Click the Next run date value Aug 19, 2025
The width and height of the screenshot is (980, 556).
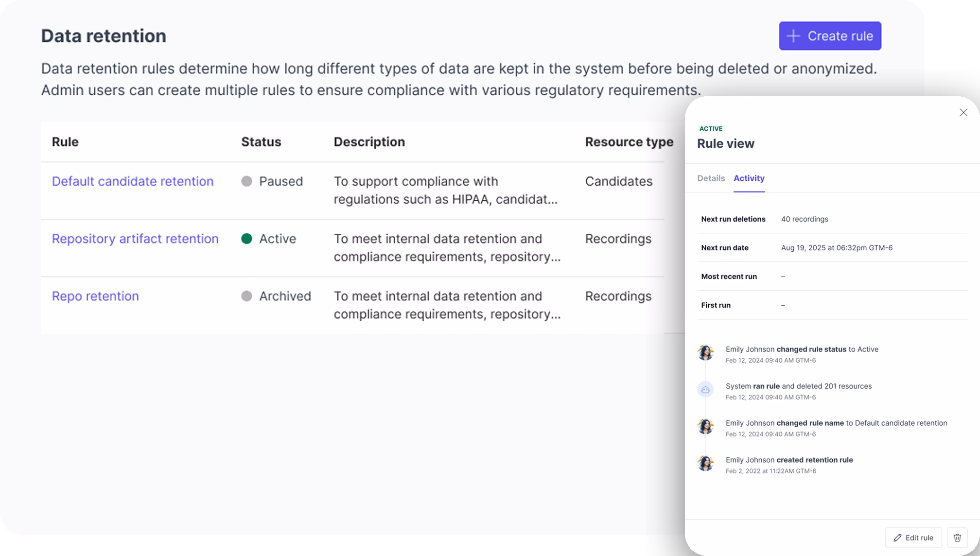coord(837,248)
